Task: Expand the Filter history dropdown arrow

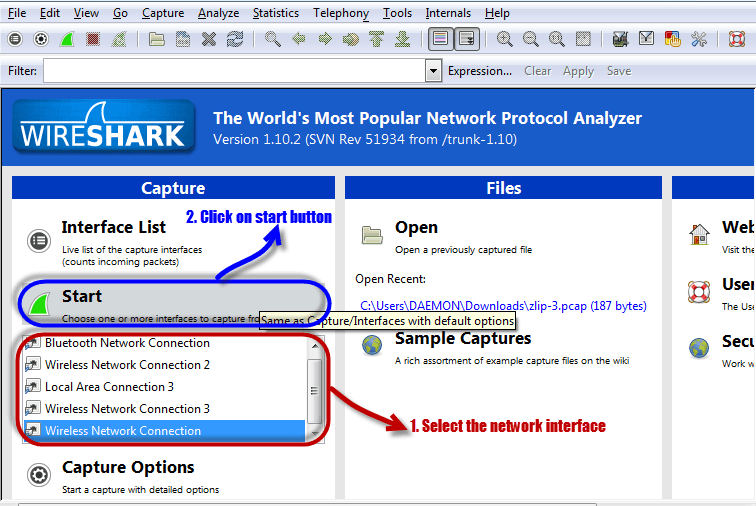Action: click(433, 71)
